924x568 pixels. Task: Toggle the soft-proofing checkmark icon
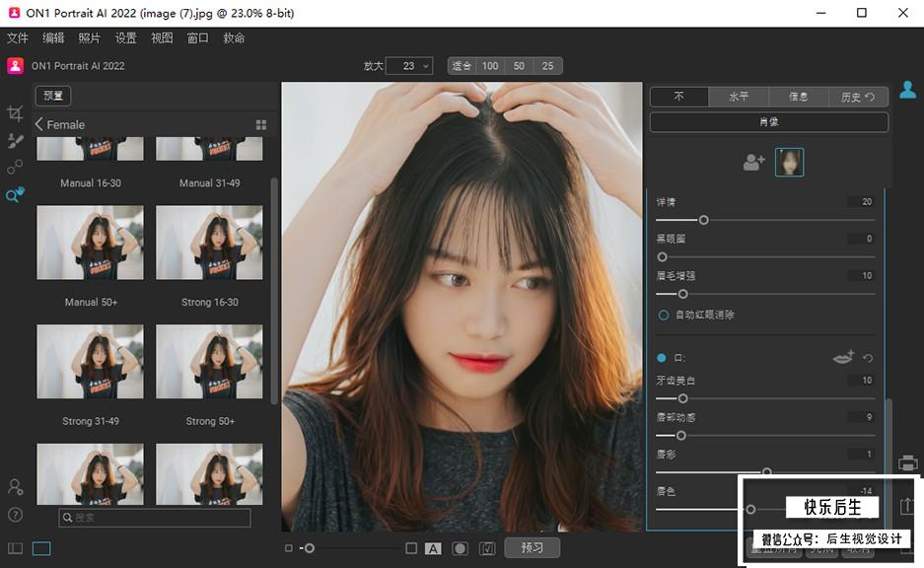pos(487,548)
